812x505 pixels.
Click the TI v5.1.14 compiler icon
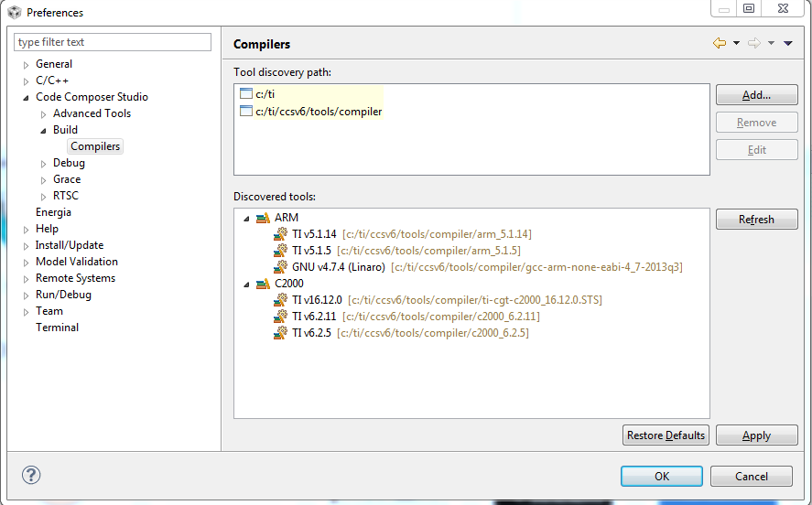281,234
